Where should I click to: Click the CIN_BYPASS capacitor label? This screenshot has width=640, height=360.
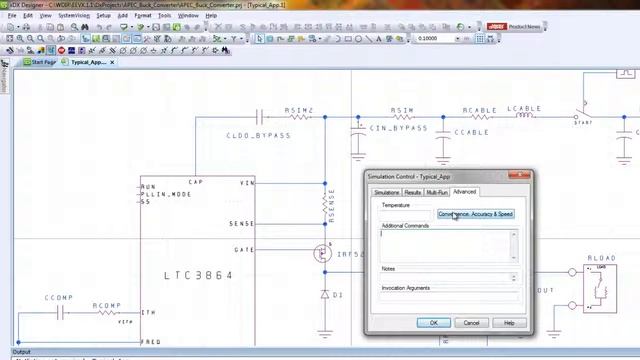[398, 128]
